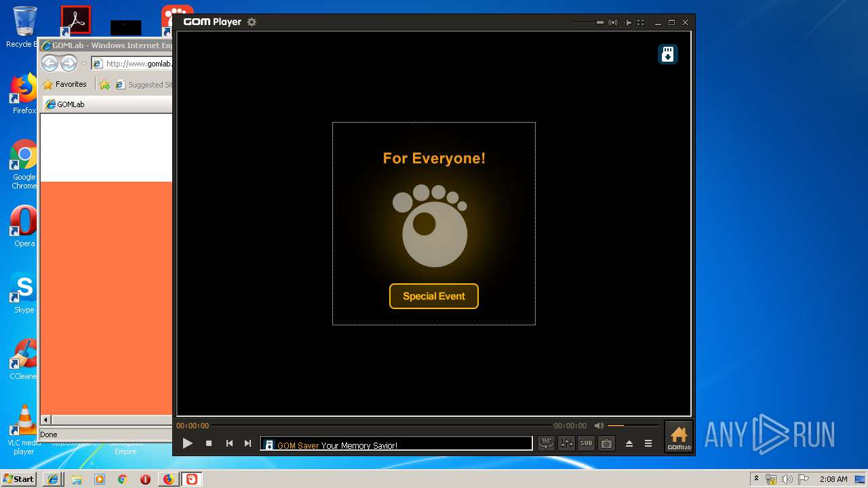
Task: Open the Opera desktop shortcut
Action: click(x=24, y=226)
